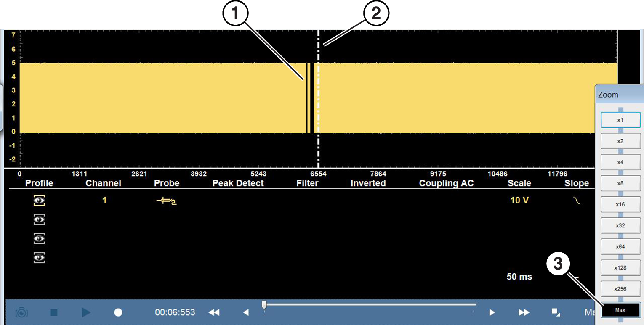644x325 pixels.
Task: Toggle the second channel profile eye icon
Action: click(x=39, y=219)
